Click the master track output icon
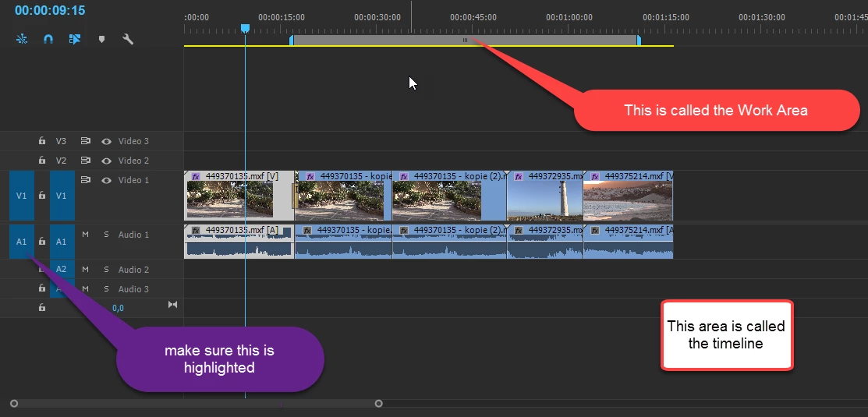Image resolution: width=868 pixels, height=417 pixels. (172, 305)
